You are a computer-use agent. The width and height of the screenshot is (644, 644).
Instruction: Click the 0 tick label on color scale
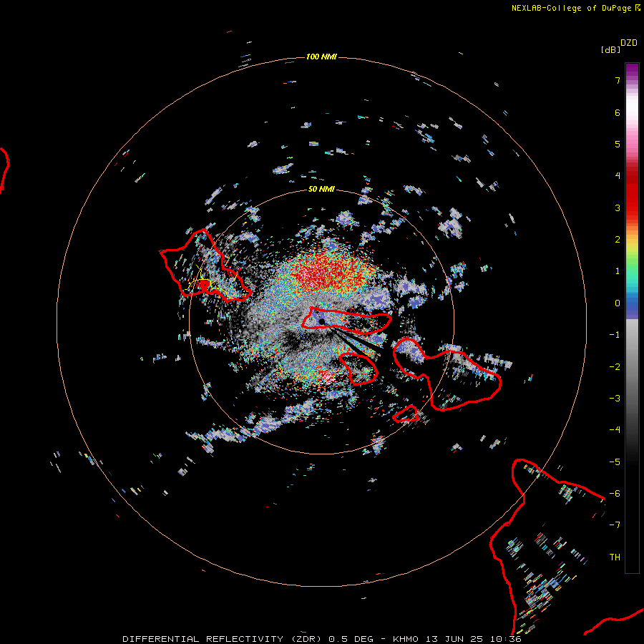click(x=618, y=303)
